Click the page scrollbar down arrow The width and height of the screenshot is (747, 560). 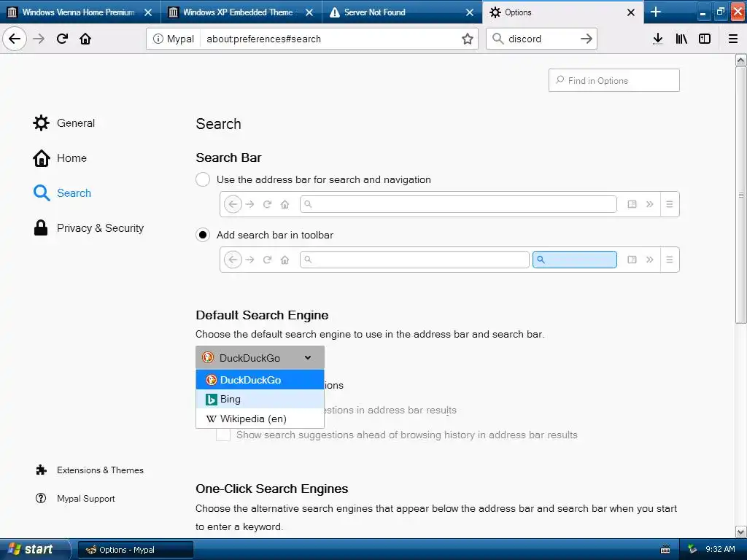[x=740, y=532]
